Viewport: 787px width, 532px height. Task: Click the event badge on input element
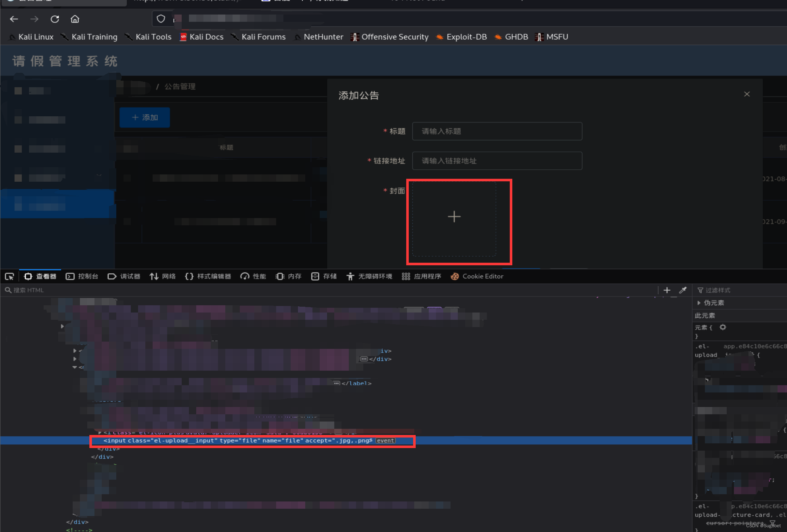[385, 440]
